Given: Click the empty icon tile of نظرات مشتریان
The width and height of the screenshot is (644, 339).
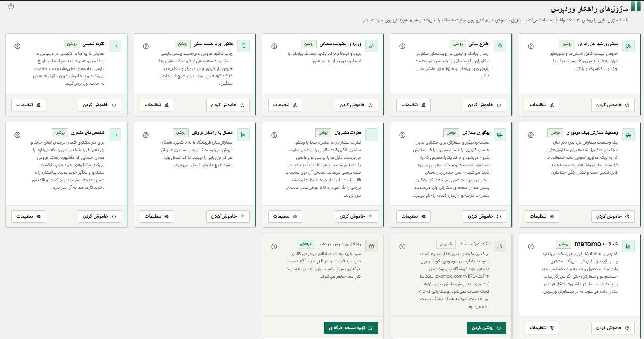Looking at the screenshot, I should click(x=372, y=135).
